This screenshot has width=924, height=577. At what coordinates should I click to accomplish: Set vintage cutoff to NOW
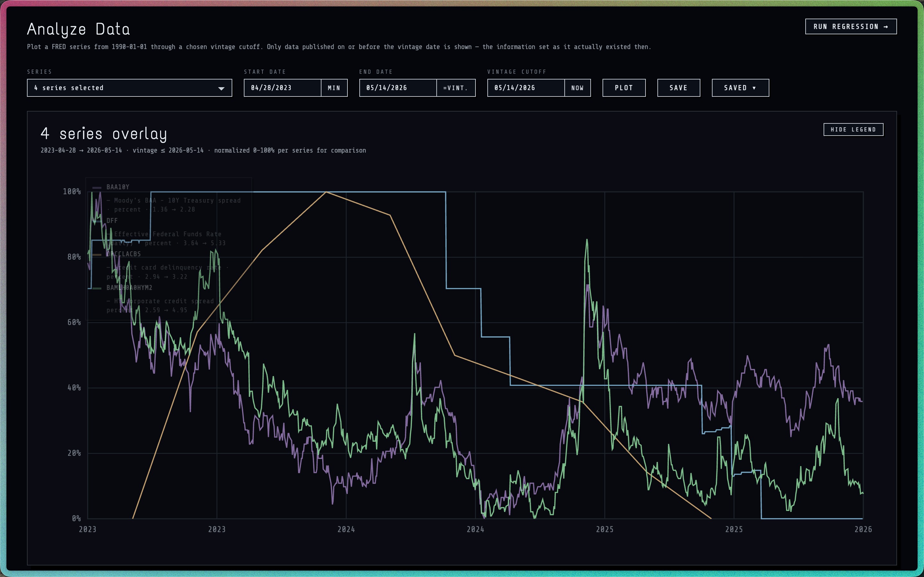[577, 88]
